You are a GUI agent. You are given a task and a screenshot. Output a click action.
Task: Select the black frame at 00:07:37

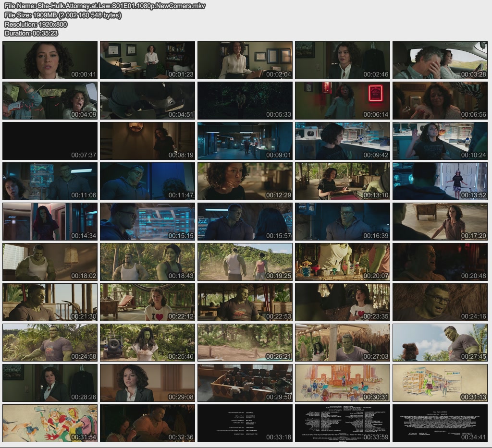(x=50, y=141)
